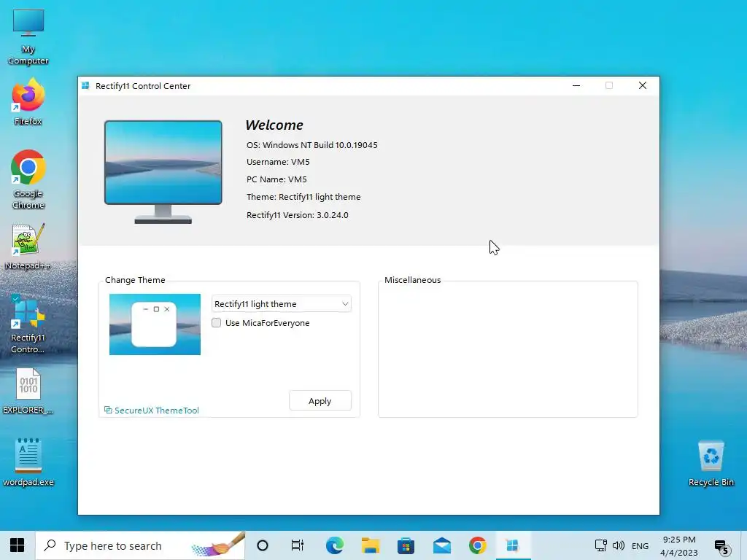
Task: Minimize the Rectify11 Control Center window
Action: pyautogui.click(x=576, y=86)
